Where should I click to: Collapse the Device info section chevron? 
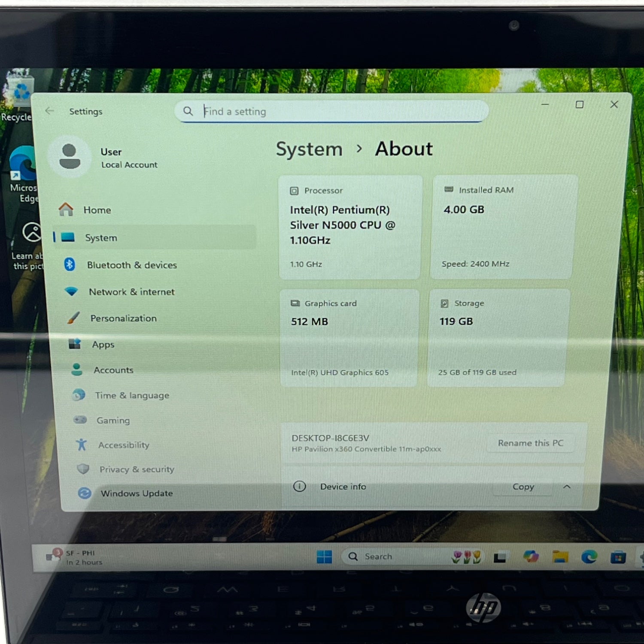click(567, 486)
